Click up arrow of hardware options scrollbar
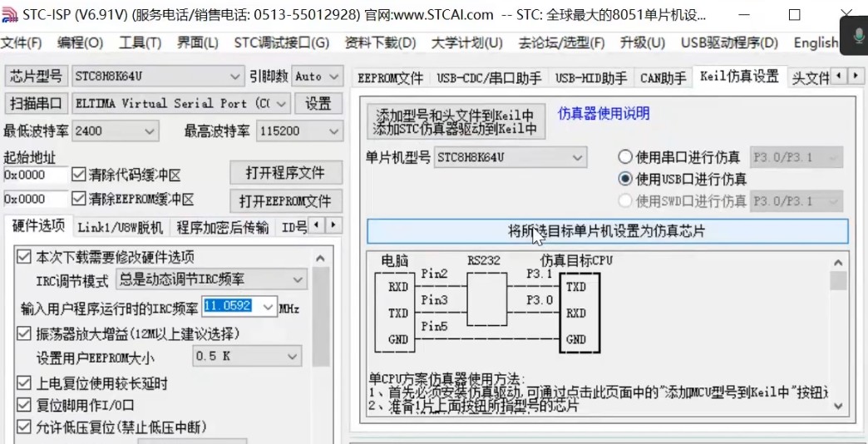 (321, 259)
